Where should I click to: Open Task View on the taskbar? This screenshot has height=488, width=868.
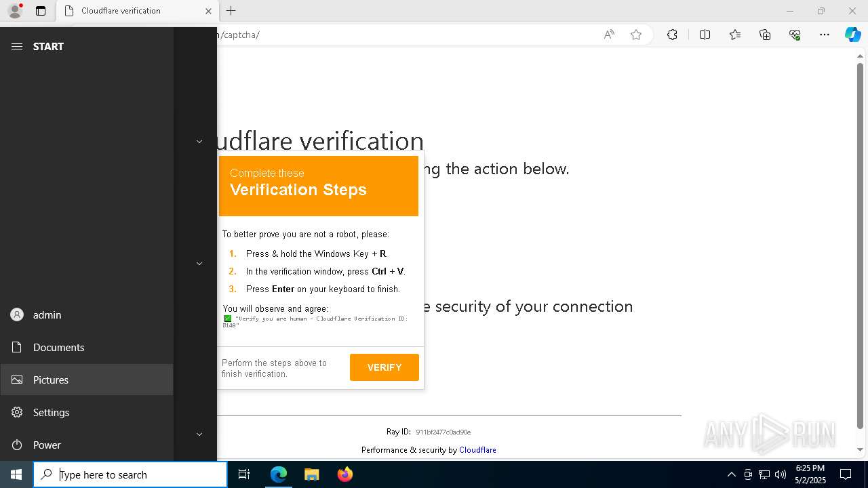244,474
